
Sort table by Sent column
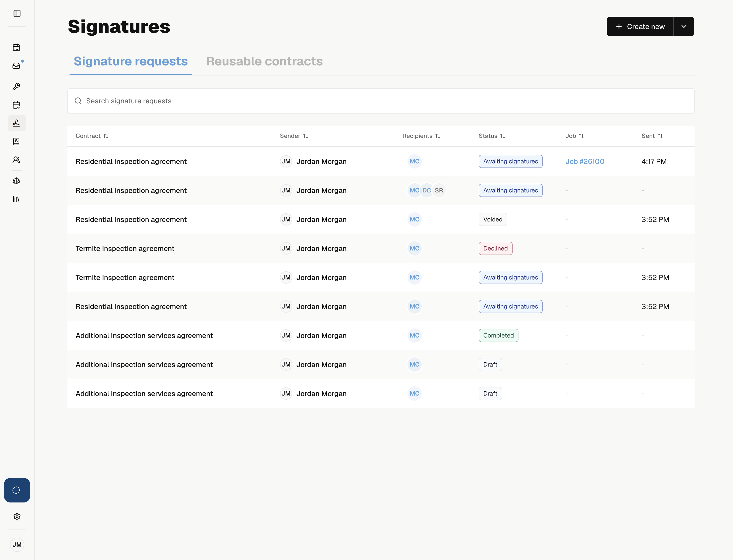point(652,136)
